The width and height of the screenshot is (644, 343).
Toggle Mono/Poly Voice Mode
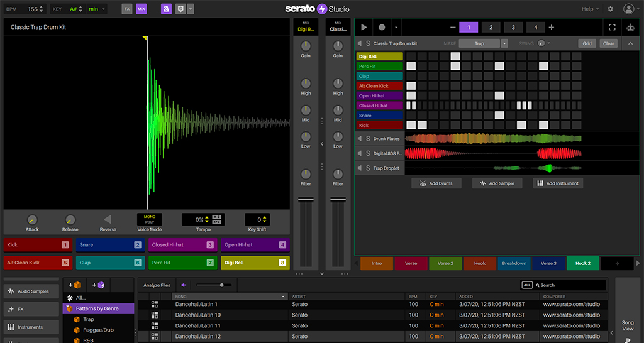pyautogui.click(x=150, y=219)
